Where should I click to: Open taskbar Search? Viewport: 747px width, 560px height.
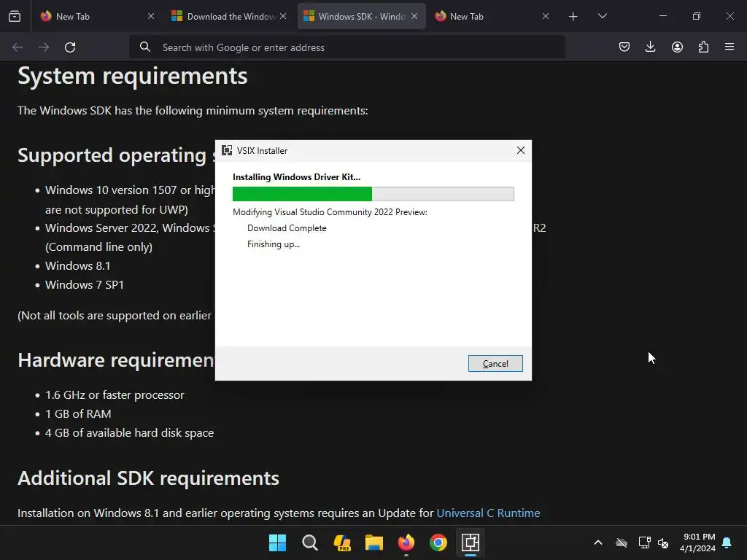(x=309, y=542)
